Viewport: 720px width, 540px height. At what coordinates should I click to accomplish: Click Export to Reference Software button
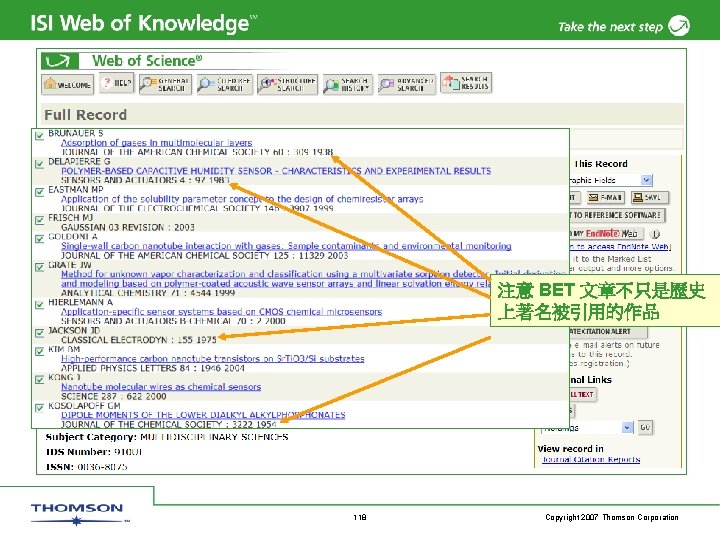617,215
